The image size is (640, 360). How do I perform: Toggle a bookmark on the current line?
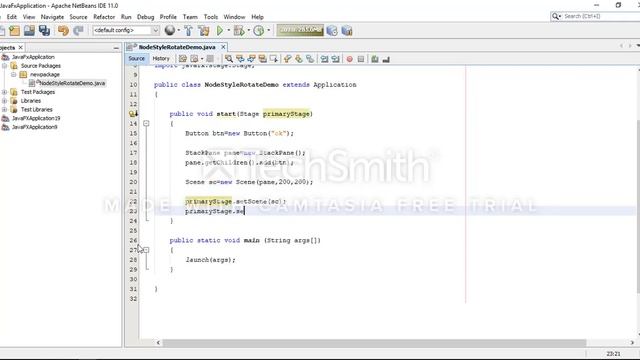pyautogui.click(x=310, y=59)
